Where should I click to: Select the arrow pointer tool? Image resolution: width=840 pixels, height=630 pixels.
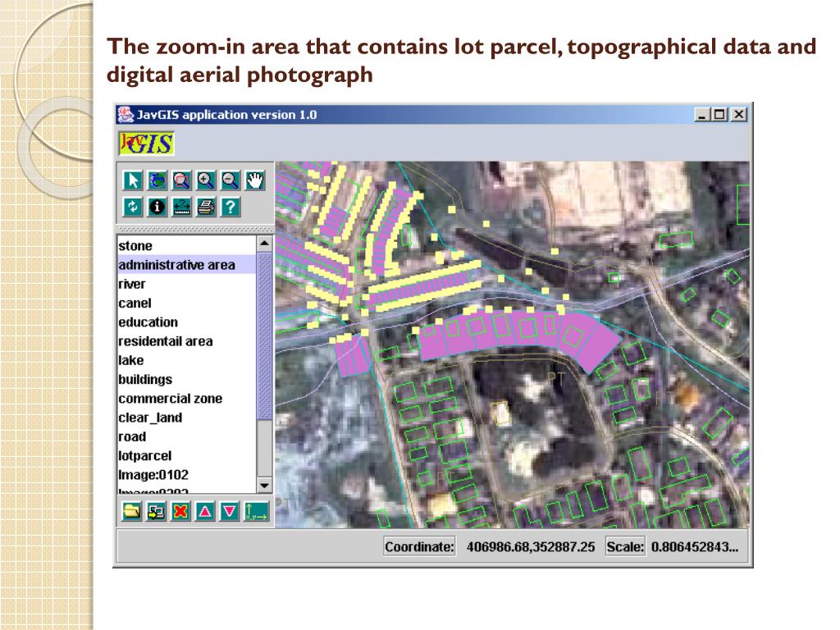(133, 180)
